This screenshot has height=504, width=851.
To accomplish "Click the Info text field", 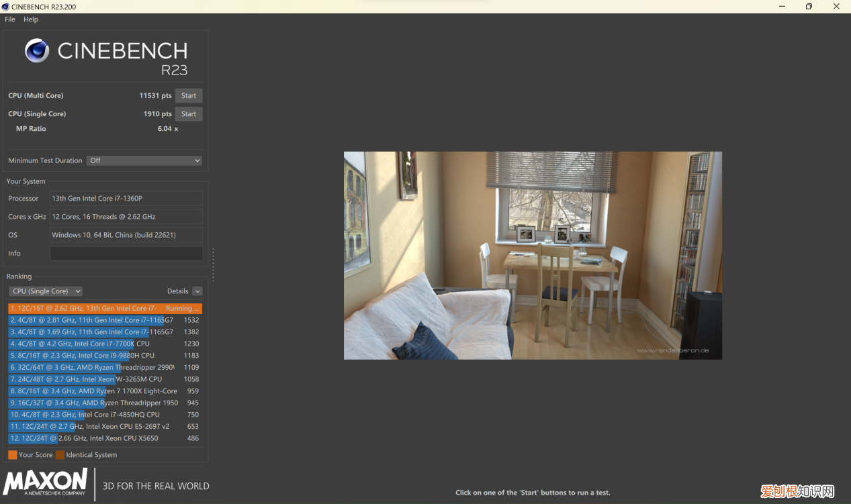I will pyautogui.click(x=126, y=254).
